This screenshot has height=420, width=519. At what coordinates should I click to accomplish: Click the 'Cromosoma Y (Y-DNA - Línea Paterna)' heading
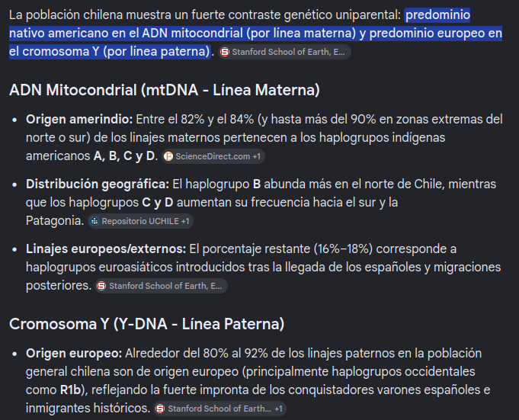[x=146, y=324]
